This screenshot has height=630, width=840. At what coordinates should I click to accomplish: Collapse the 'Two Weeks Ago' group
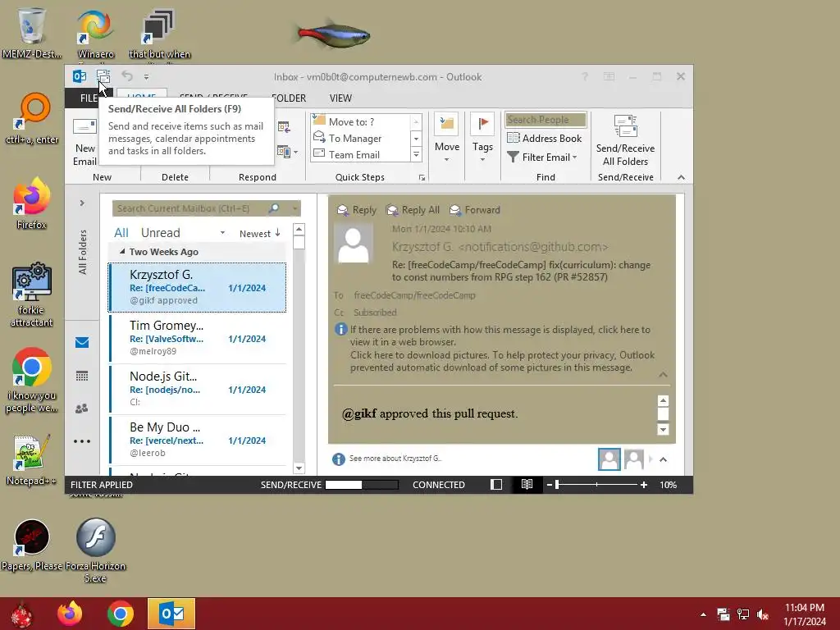pos(122,251)
